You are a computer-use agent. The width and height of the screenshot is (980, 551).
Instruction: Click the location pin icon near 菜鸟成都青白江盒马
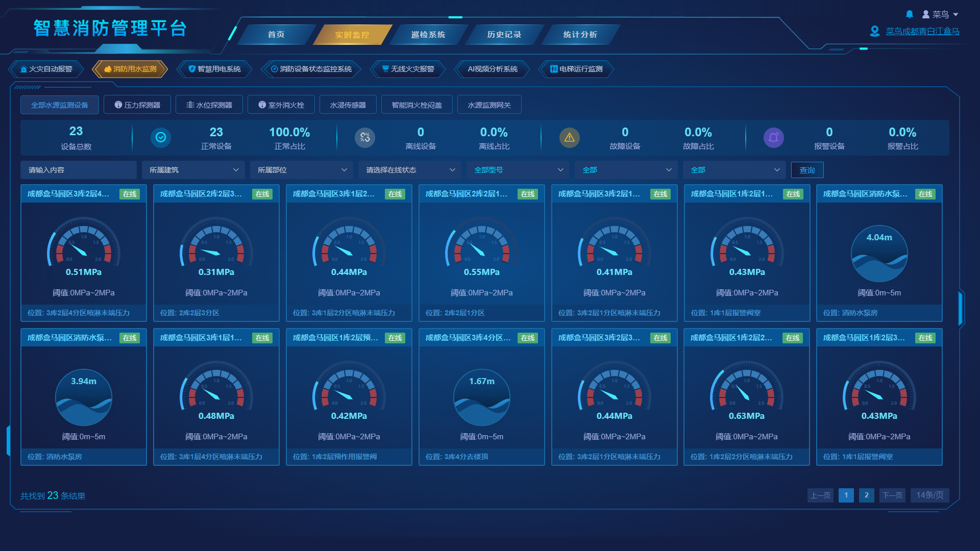coord(874,31)
